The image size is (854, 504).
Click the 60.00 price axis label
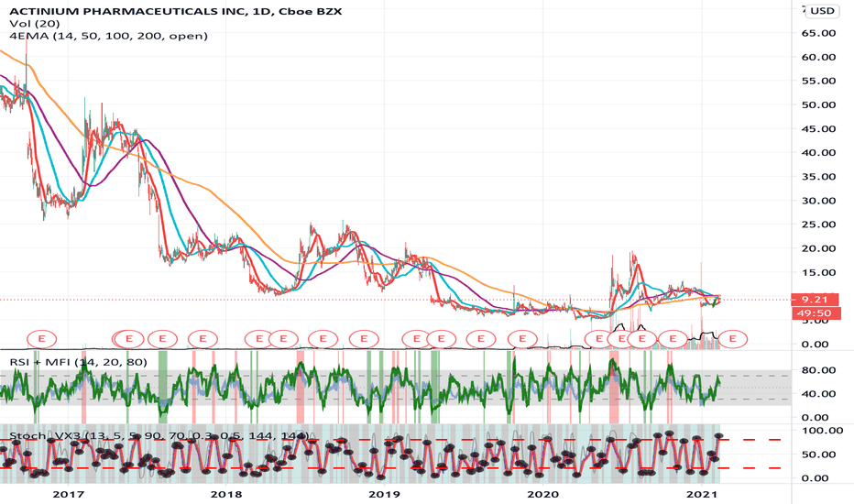click(x=818, y=57)
